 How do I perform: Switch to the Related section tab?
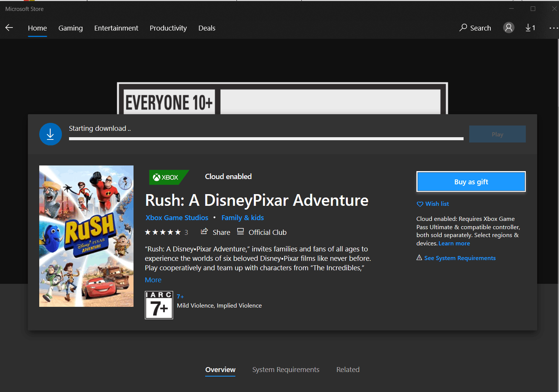(x=348, y=370)
